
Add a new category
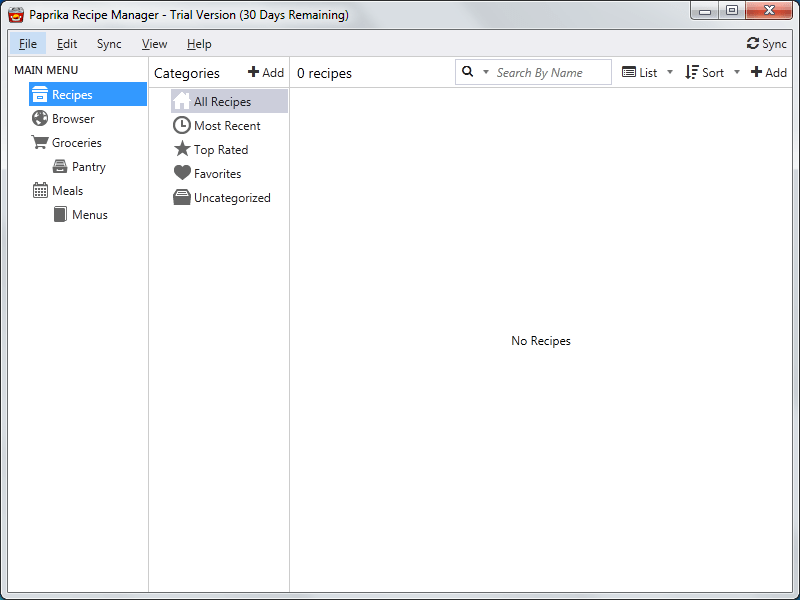pos(265,72)
